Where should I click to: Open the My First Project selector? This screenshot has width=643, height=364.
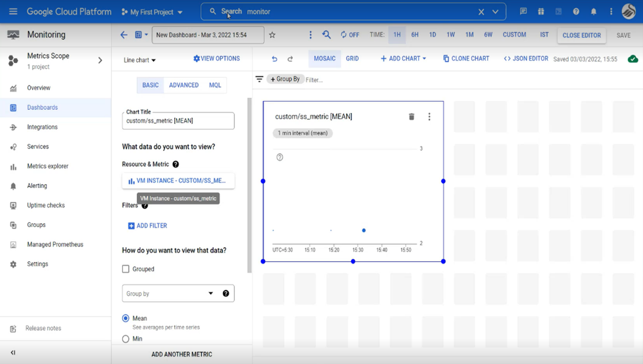coord(152,12)
